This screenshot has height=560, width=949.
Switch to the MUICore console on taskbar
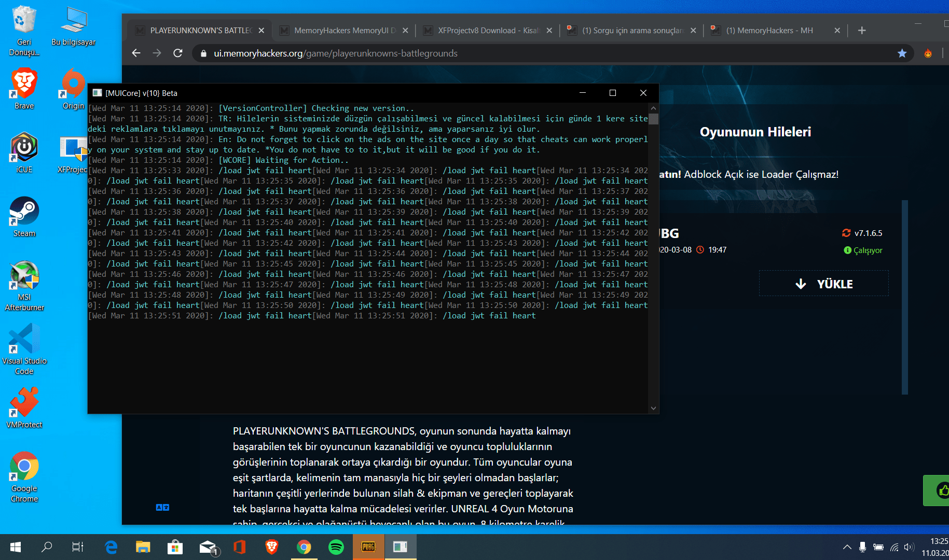coord(401,547)
